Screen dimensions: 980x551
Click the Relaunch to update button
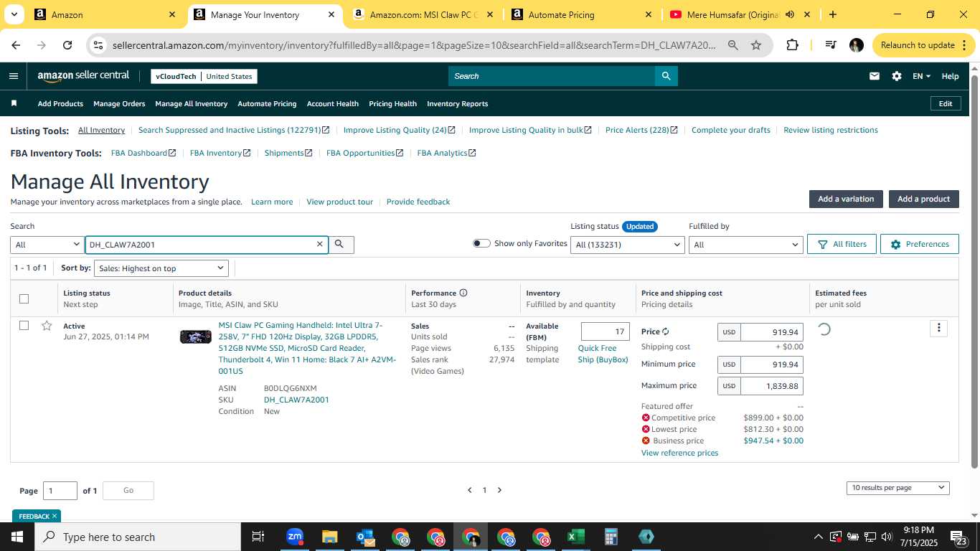pos(922,44)
